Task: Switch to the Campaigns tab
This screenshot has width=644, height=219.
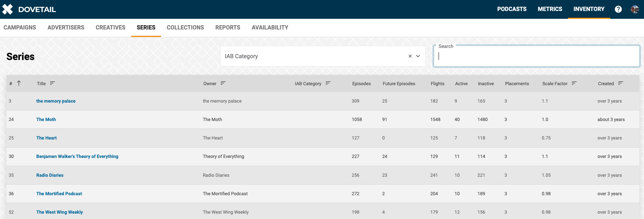Action: tap(20, 28)
